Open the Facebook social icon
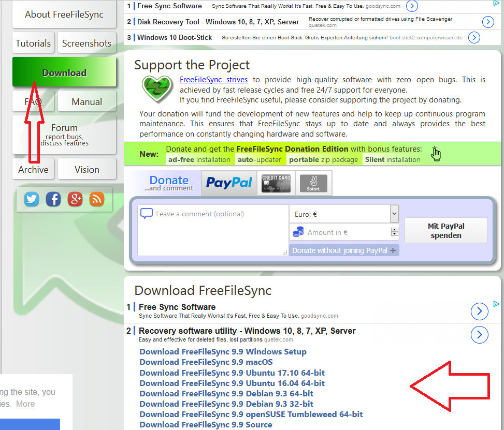Image resolution: width=504 pixels, height=430 pixels. 53,199
